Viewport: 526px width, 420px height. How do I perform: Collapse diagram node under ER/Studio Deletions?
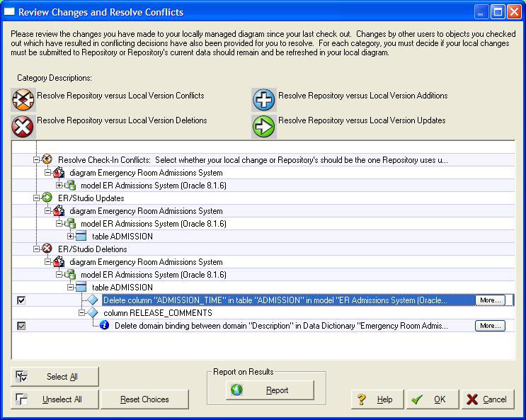pyautogui.click(x=48, y=262)
